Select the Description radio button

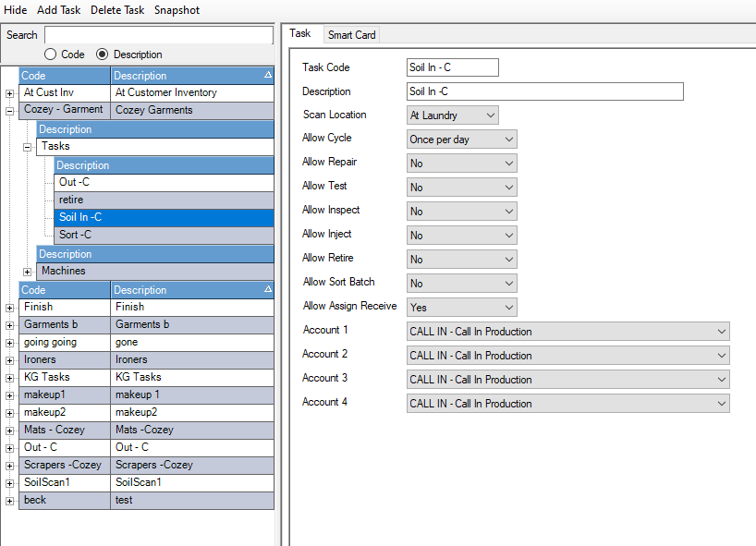[103, 55]
